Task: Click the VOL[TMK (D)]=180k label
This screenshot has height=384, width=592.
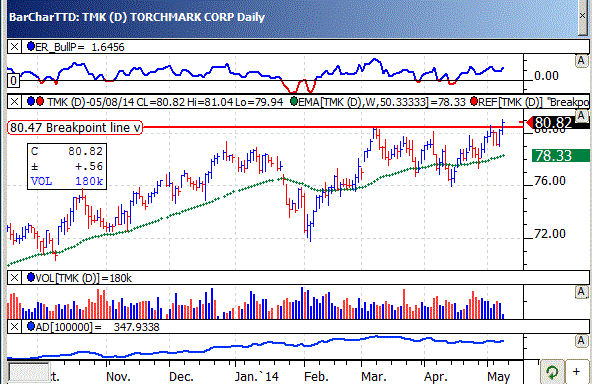Action: (83, 278)
